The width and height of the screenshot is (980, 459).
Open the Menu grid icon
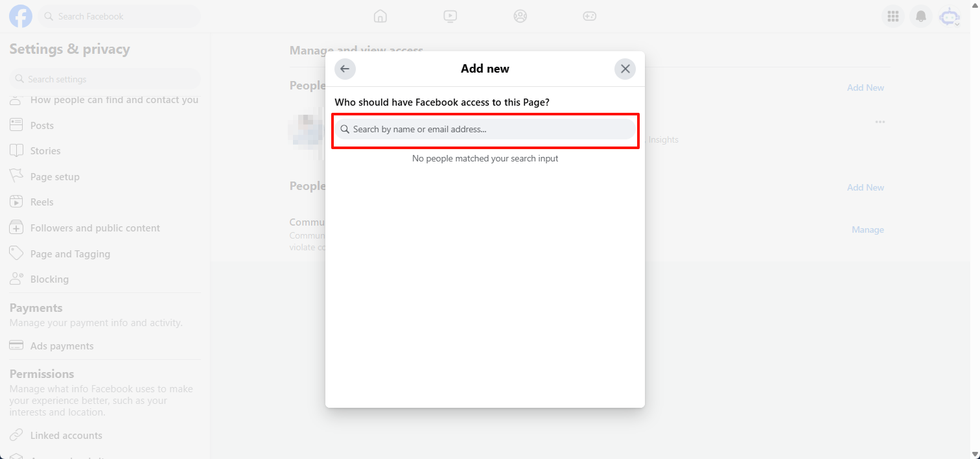[893, 16]
